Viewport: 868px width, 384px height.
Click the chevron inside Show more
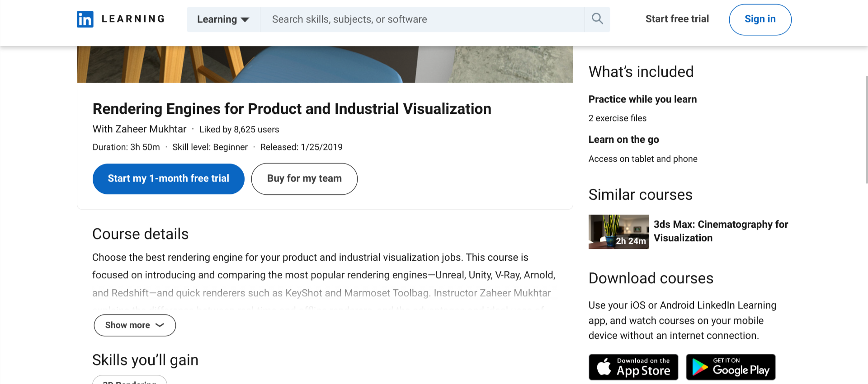click(x=160, y=325)
